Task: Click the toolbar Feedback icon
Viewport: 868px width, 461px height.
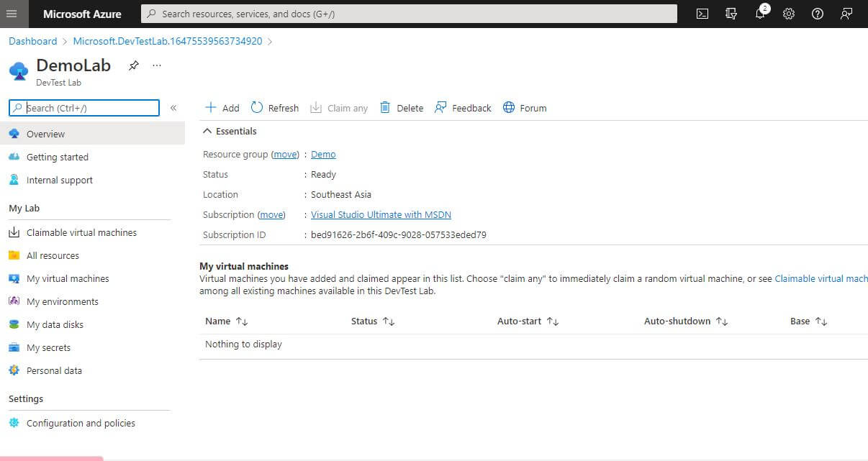Action: (x=440, y=108)
